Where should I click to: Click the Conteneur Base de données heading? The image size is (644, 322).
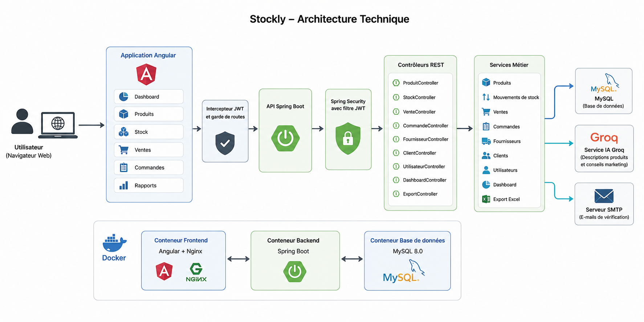coord(407,240)
